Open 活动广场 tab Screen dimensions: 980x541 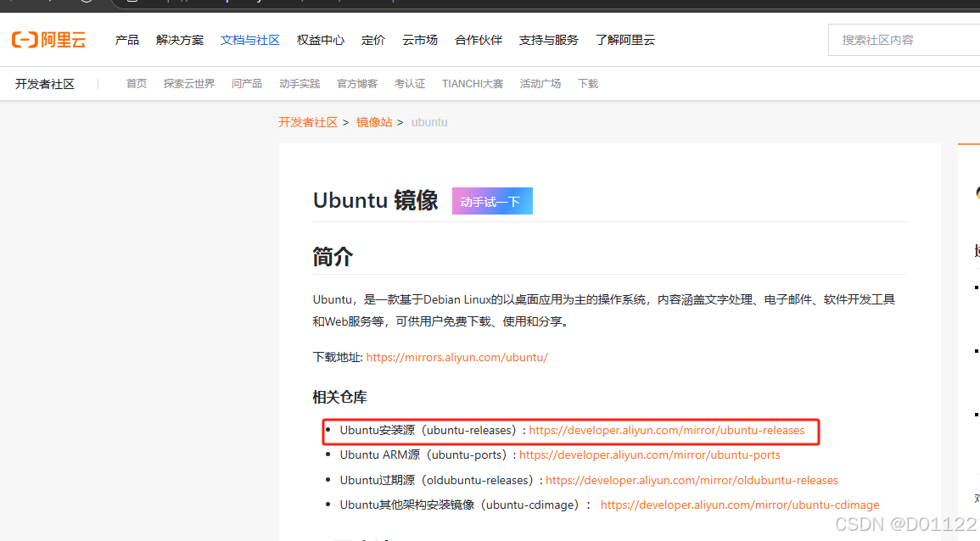tap(540, 84)
